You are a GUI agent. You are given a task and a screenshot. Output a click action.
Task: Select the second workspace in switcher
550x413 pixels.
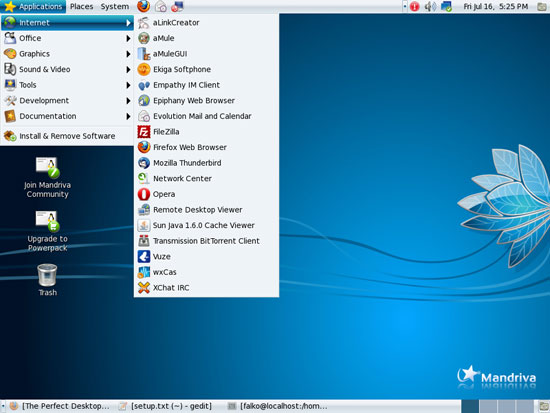click(x=488, y=406)
